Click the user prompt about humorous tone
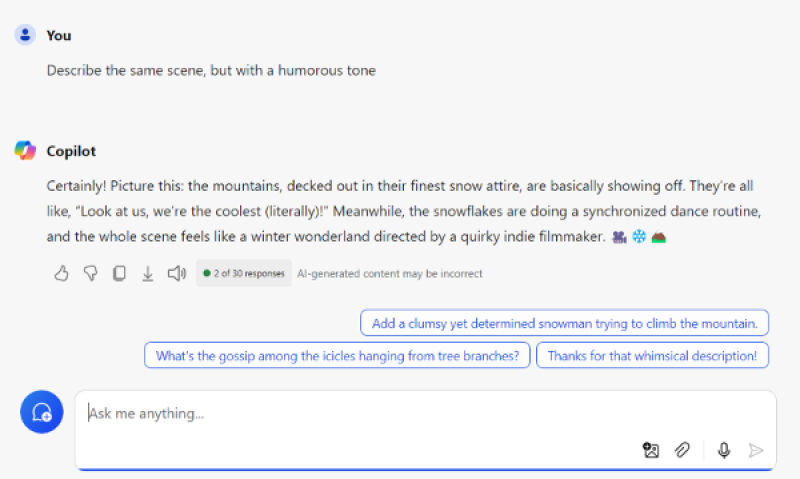800x479 pixels. (211, 70)
